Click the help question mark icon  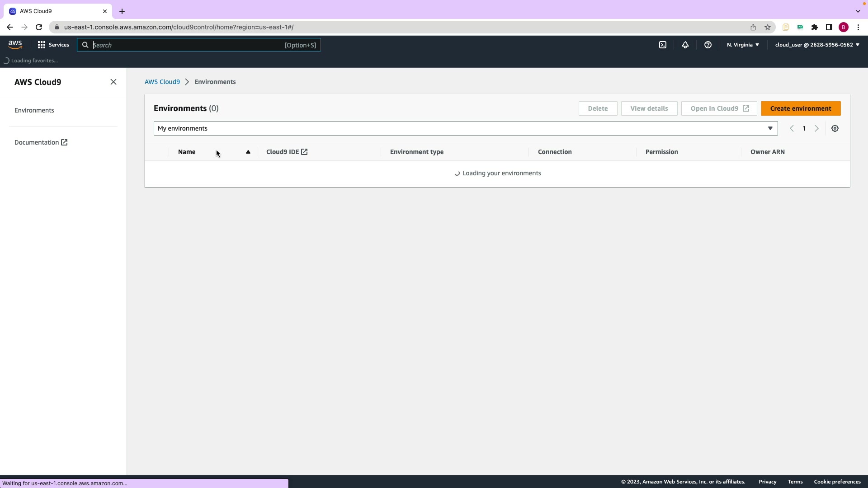(708, 45)
